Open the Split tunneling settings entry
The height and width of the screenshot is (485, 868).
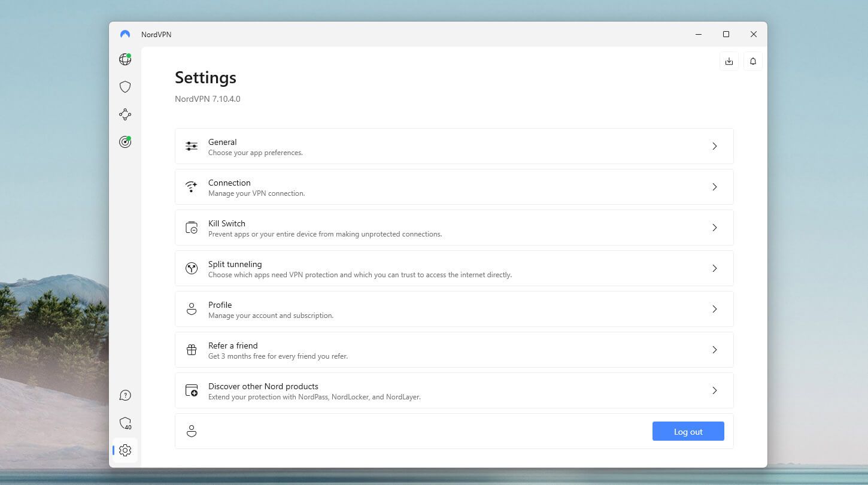click(x=454, y=268)
